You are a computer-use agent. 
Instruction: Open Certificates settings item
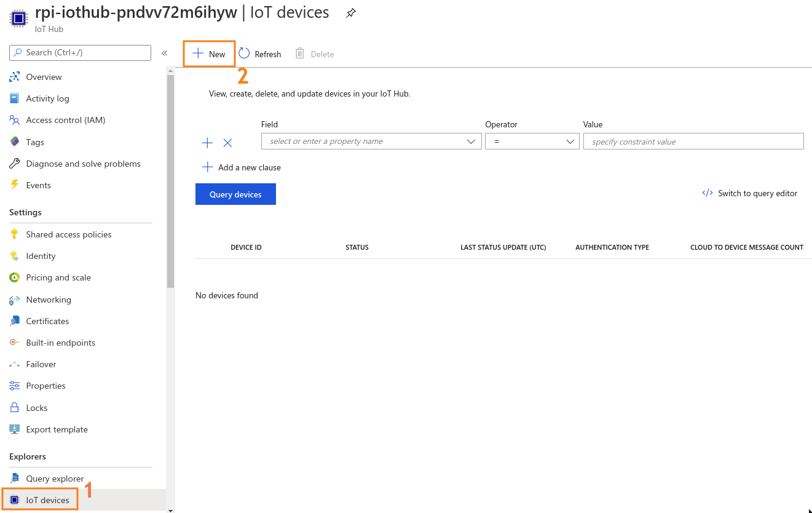click(x=47, y=321)
